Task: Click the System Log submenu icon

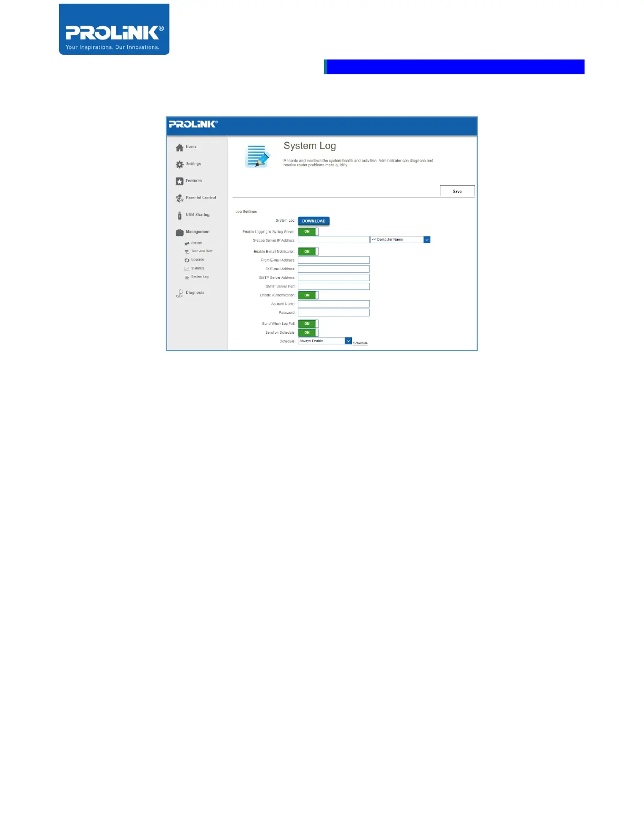Action: pyautogui.click(x=187, y=277)
